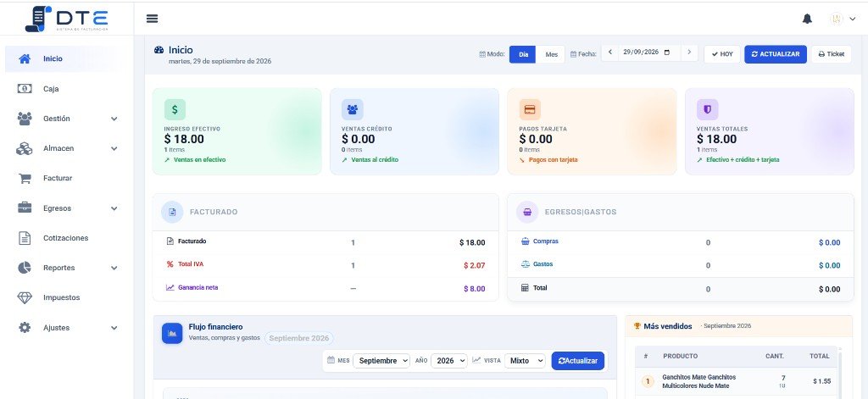Image resolution: width=868 pixels, height=399 pixels.
Task: Click the Impuestos diamond icon
Action: pyautogui.click(x=25, y=297)
